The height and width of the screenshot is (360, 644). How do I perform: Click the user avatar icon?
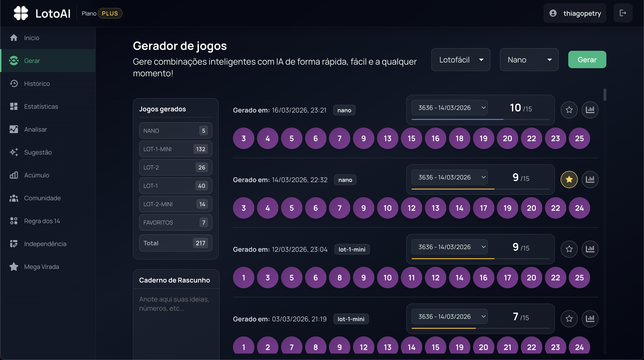click(x=553, y=13)
